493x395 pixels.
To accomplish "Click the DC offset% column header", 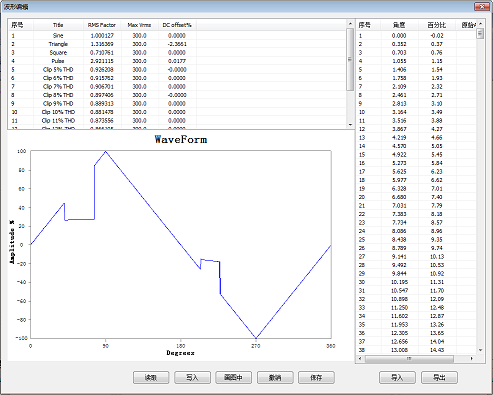I will (x=177, y=25).
